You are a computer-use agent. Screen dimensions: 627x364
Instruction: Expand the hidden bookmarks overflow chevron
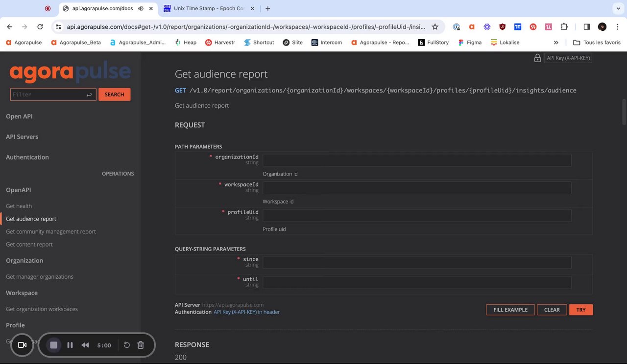coord(556,43)
